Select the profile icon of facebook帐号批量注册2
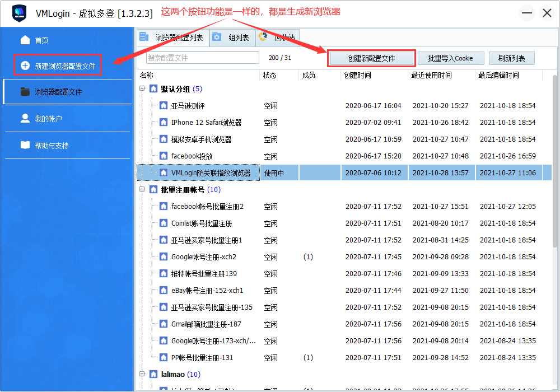This screenshot has width=560, height=392. pyautogui.click(x=163, y=206)
